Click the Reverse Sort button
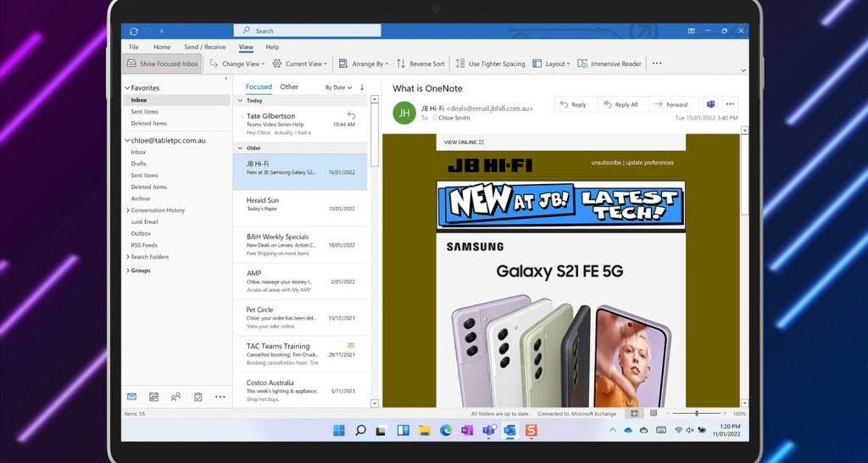Screen dimensions: 868x463 click(x=420, y=64)
